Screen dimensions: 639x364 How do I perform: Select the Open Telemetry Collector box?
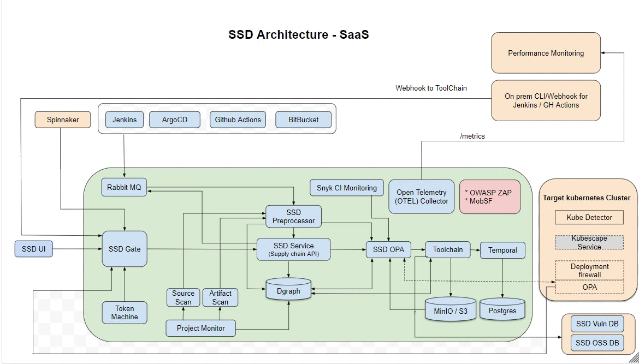click(421, 196)
